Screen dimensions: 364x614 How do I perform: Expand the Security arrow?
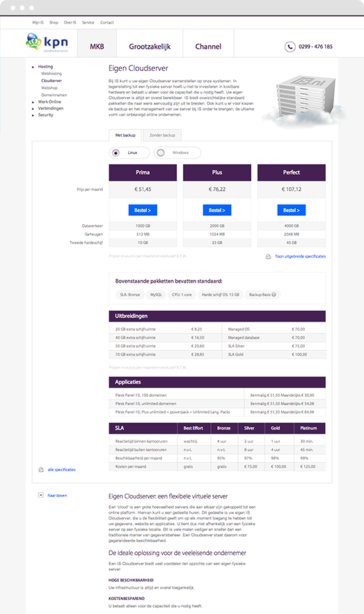click(x=33, y=115)
